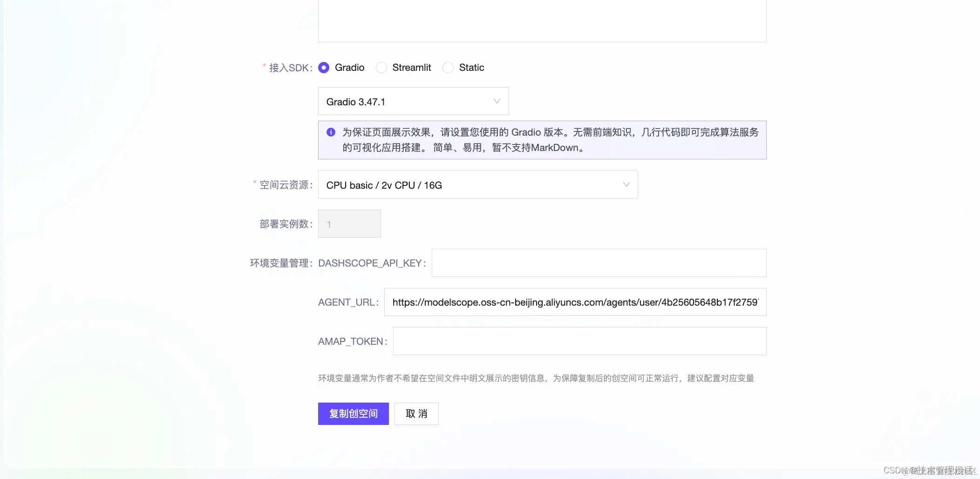Open the CPU basic / 2v CPU / 16G selector
The height and width of the screenshot is (479, 980).
click(x=477, y=185)
